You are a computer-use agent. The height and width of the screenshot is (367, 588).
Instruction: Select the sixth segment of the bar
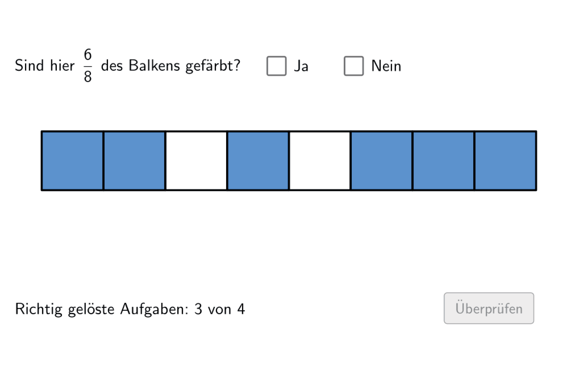click(382, 161)
